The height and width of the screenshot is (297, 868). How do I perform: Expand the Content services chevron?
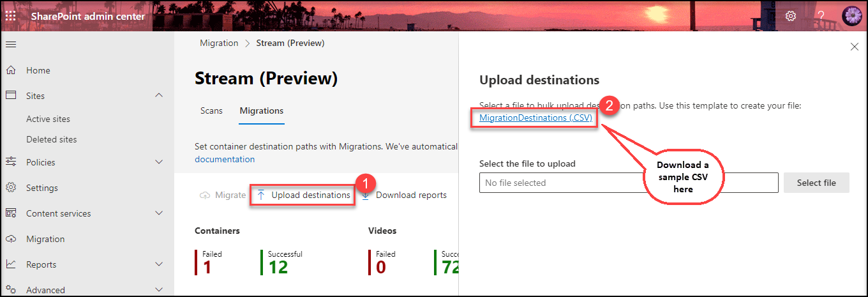159,213
